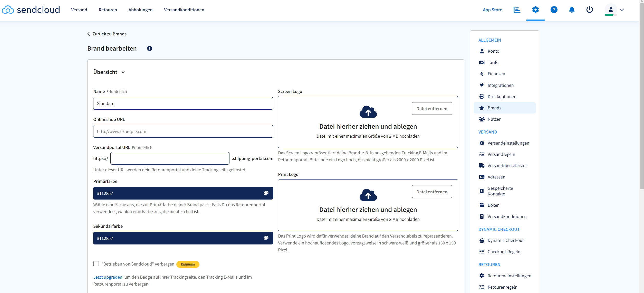Open the settings gear icon in header
The image size is (644, 293).
[535, 10]
